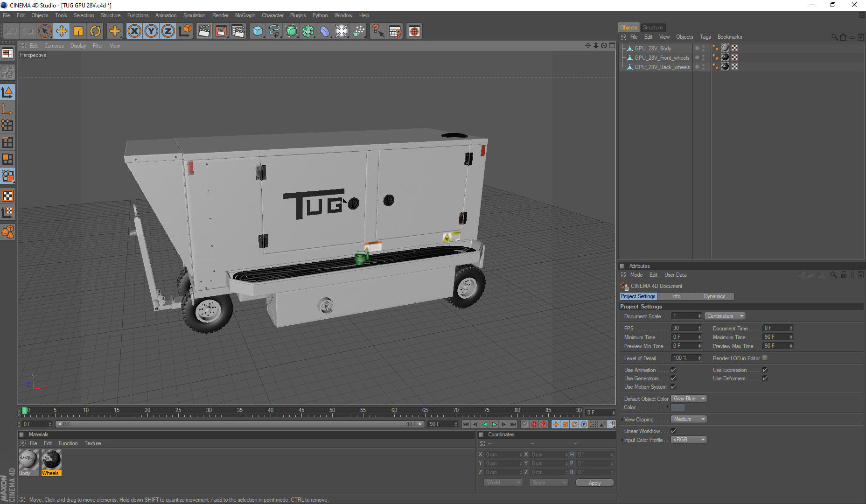866x504 pixels.
Task: Toggle autokeying red button
Action: coord(534,424)
